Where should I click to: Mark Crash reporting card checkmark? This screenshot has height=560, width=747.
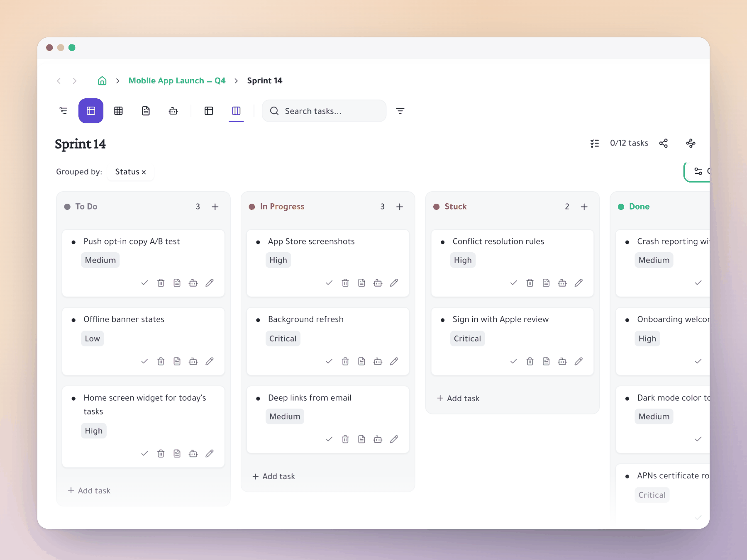pos(698,283)
